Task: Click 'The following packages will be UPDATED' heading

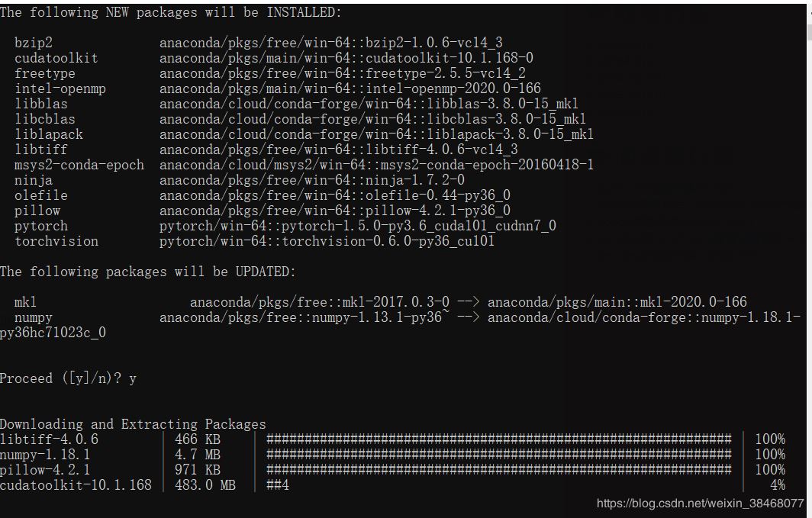Action: (x=147, y=272)
